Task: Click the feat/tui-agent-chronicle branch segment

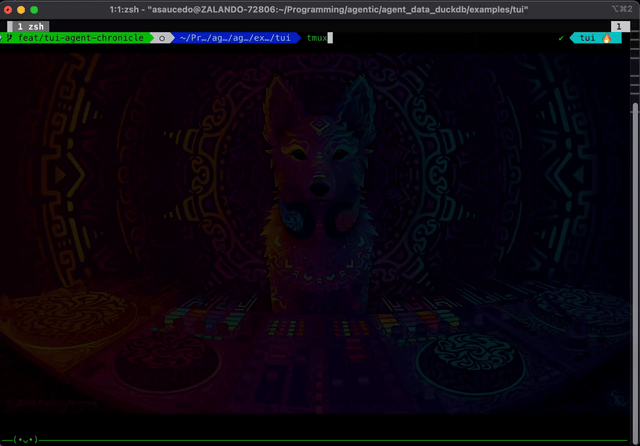Action: click(80, 38)
